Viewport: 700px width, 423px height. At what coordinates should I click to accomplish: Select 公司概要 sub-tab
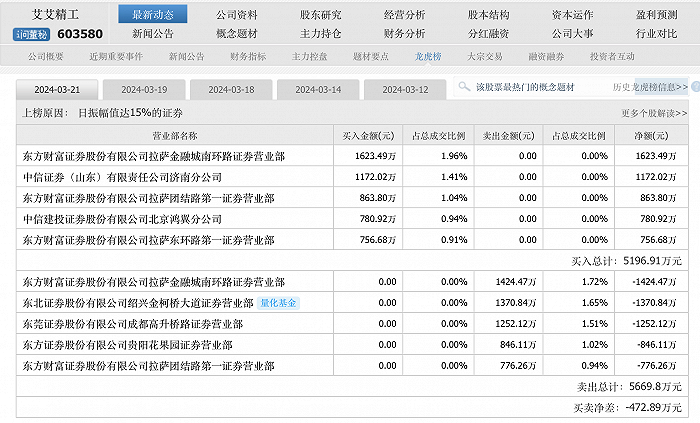click(46, 57)
